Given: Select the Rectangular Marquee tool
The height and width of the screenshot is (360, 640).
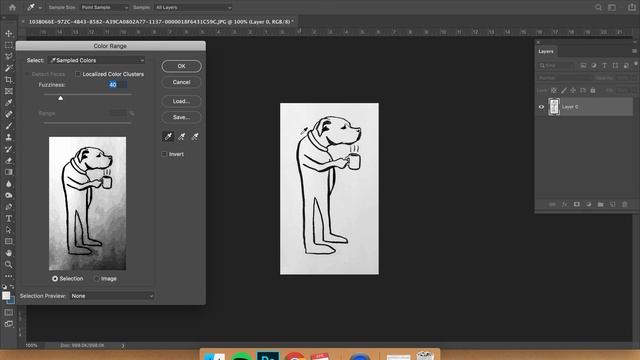Looking at the screenshot, I should click(x=9, y=45).
